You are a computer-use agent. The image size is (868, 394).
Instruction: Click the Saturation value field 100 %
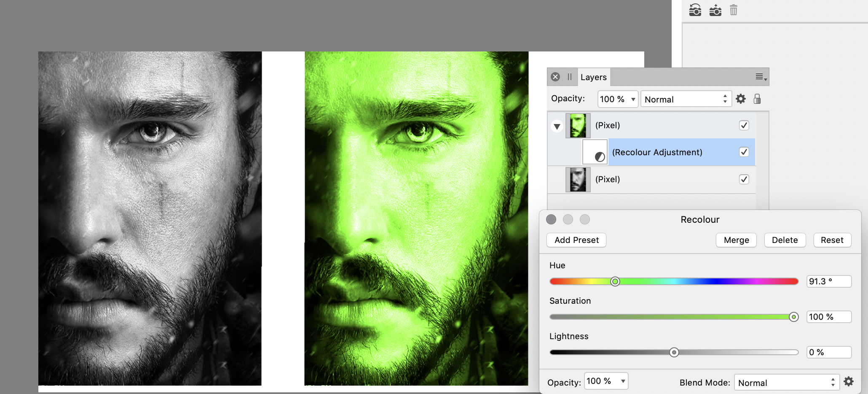coord(829,317)
